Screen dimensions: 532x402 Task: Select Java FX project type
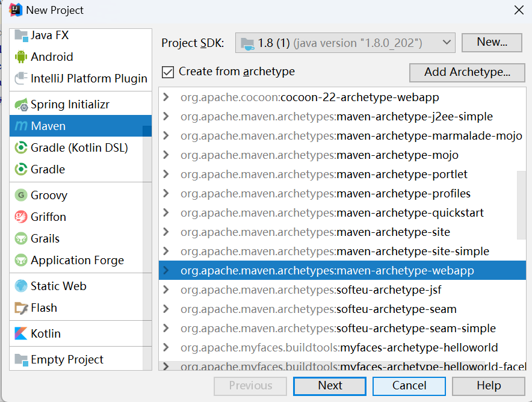(81, 36)
